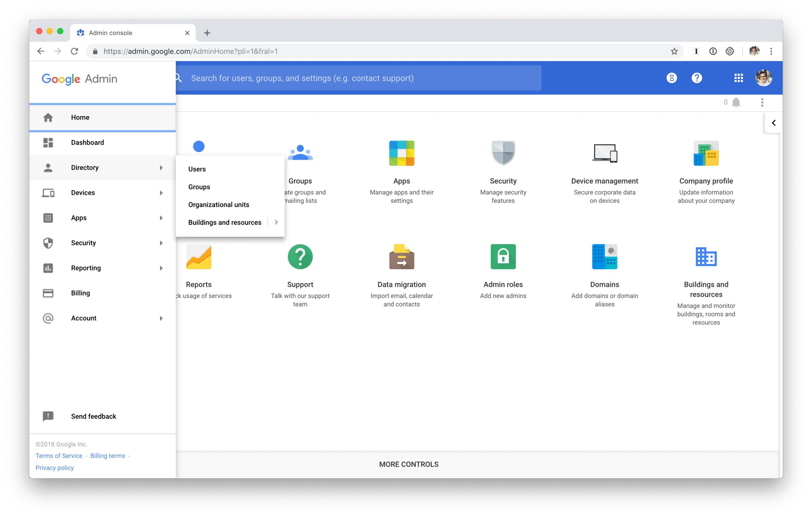Click the Directory person icon
This screenshot has height=517, width=812.
(x=48, y=167)
